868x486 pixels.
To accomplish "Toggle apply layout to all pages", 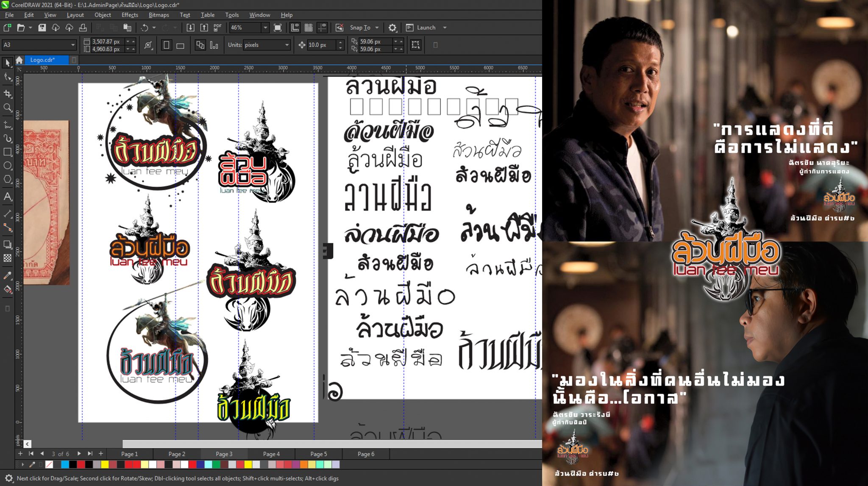I will [200, 45].
